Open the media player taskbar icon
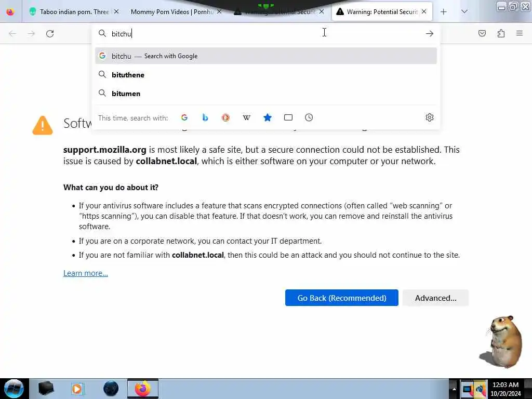532x399 pixels. pos(77,389)
